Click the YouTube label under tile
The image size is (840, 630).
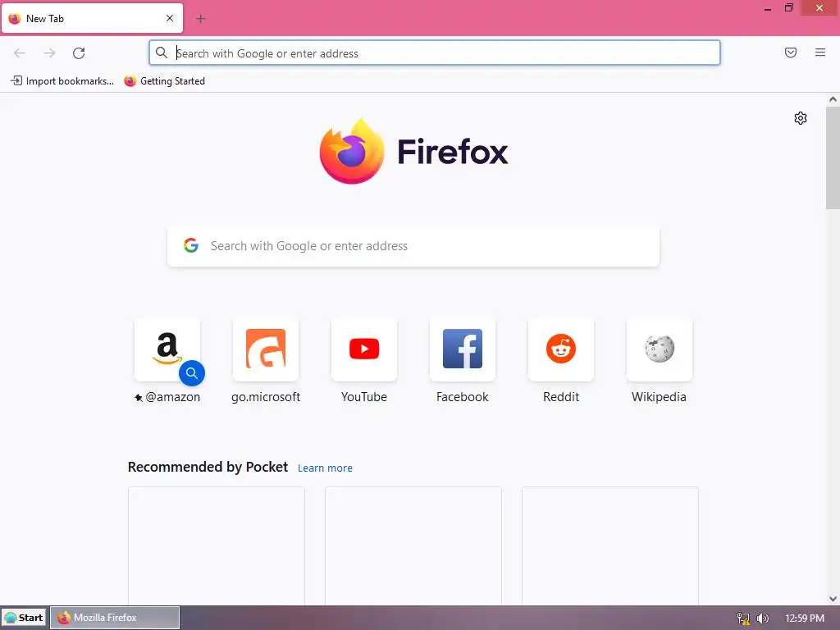(364, 397)
